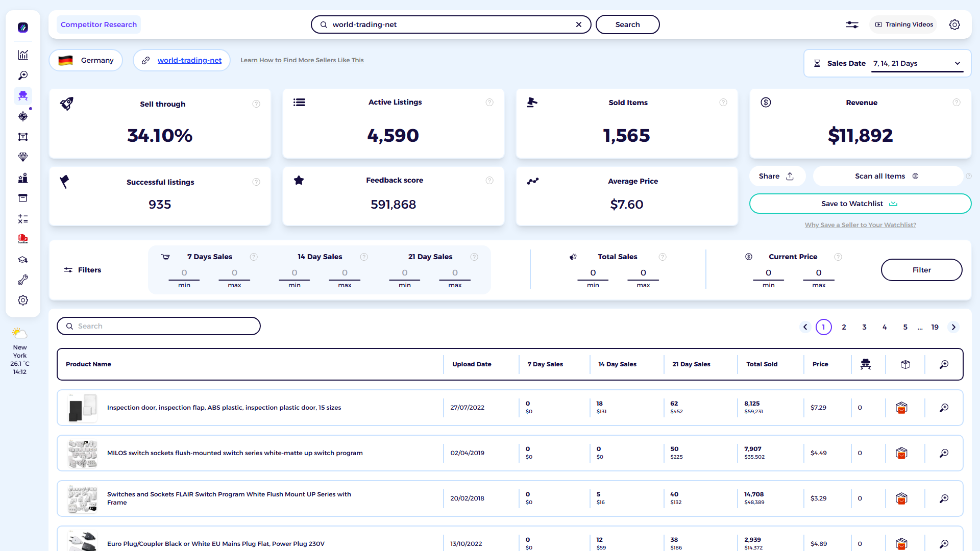Go to results page 3
The image size is (980, 551).
[x=865, y=327]
